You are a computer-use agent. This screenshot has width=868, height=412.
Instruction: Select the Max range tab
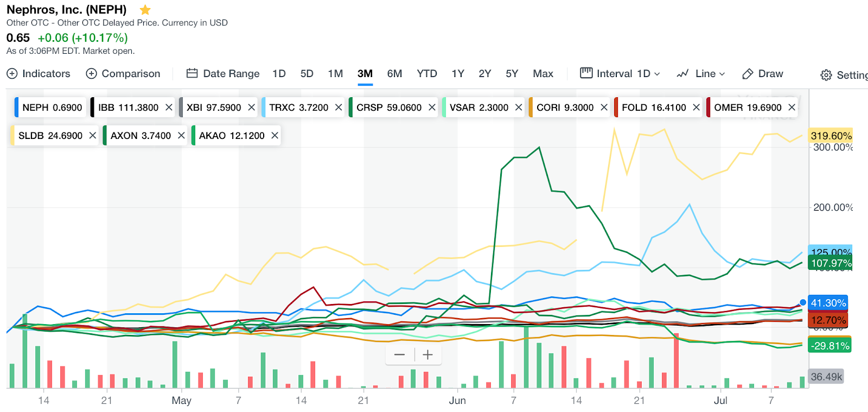coord(543,73)
